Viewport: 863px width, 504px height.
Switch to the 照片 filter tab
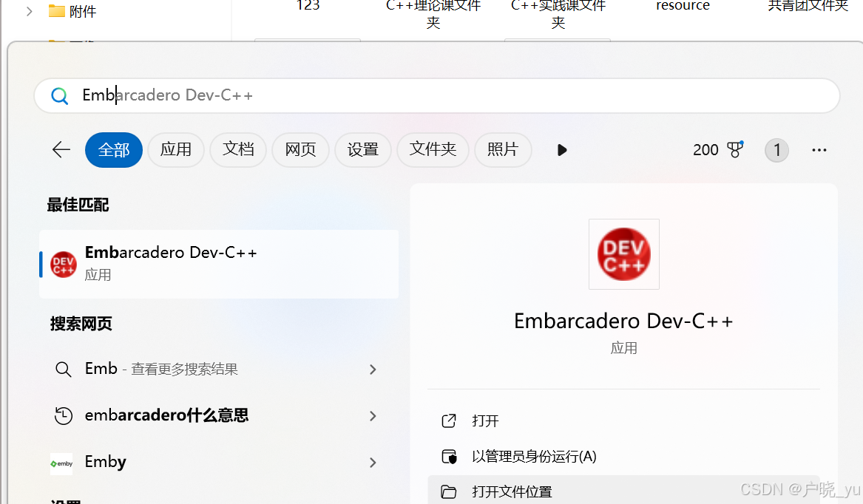pos(503,150)
